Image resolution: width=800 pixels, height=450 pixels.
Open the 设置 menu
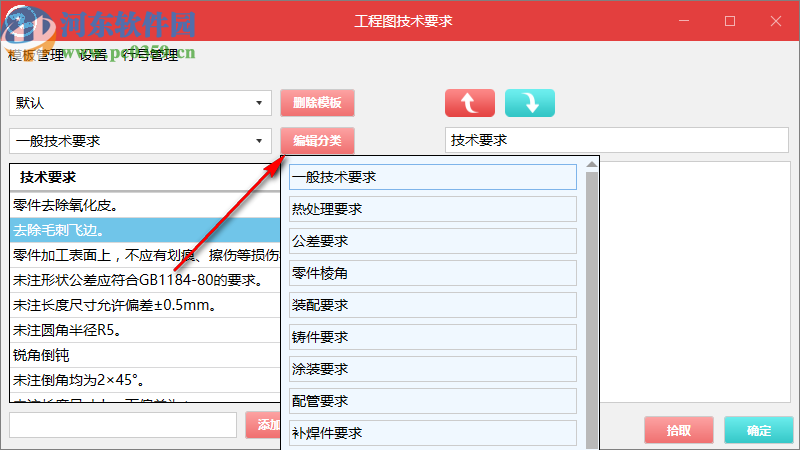93,55
